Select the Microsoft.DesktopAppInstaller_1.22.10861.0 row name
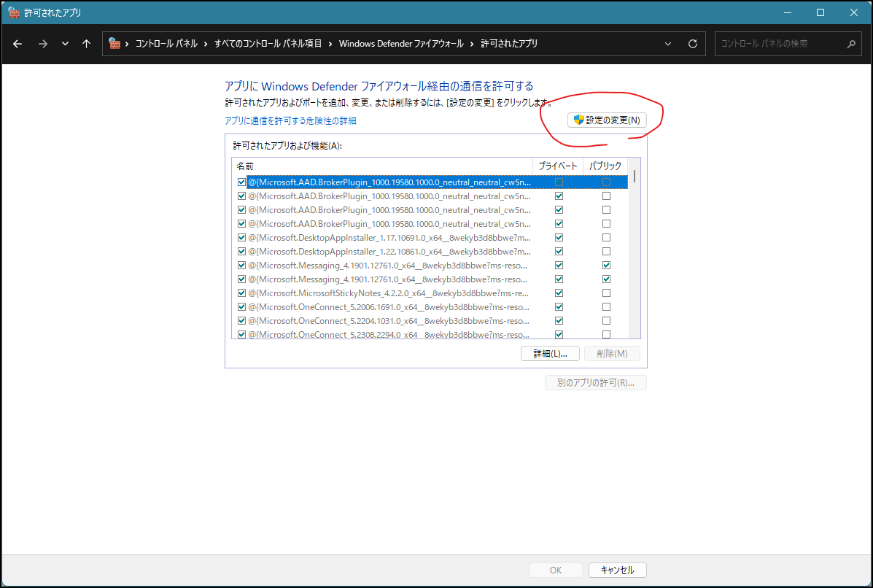Viewport: 873px width, 588px height. coord(389,252)
